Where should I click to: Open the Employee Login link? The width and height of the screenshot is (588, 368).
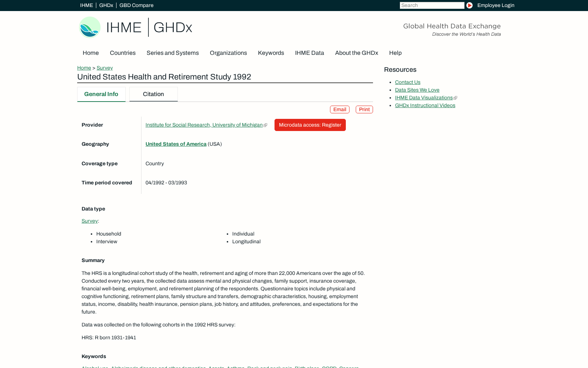[x=496, y=5]
